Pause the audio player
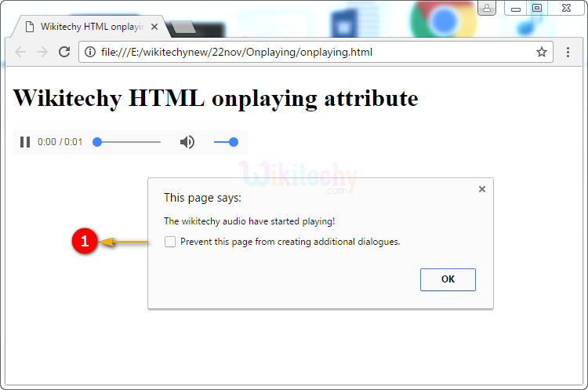 point(25,142)
